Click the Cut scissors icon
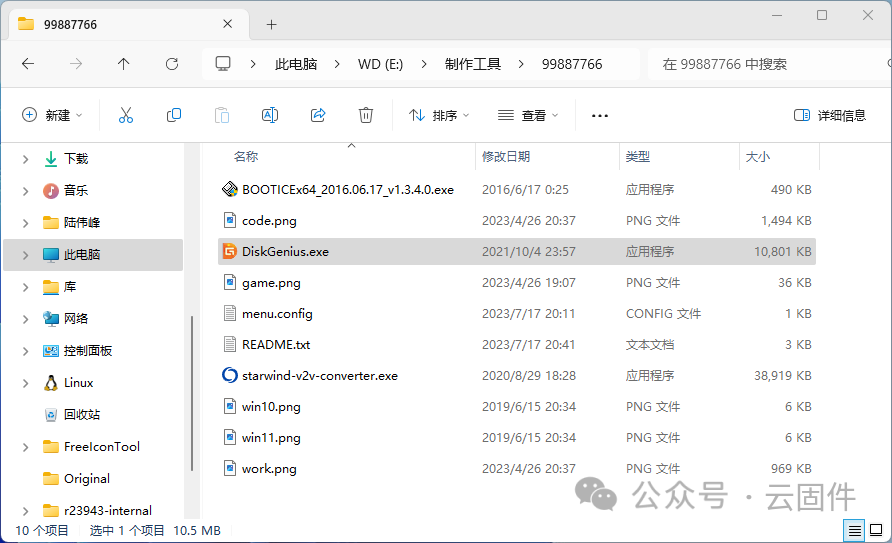 pos(126,115)
